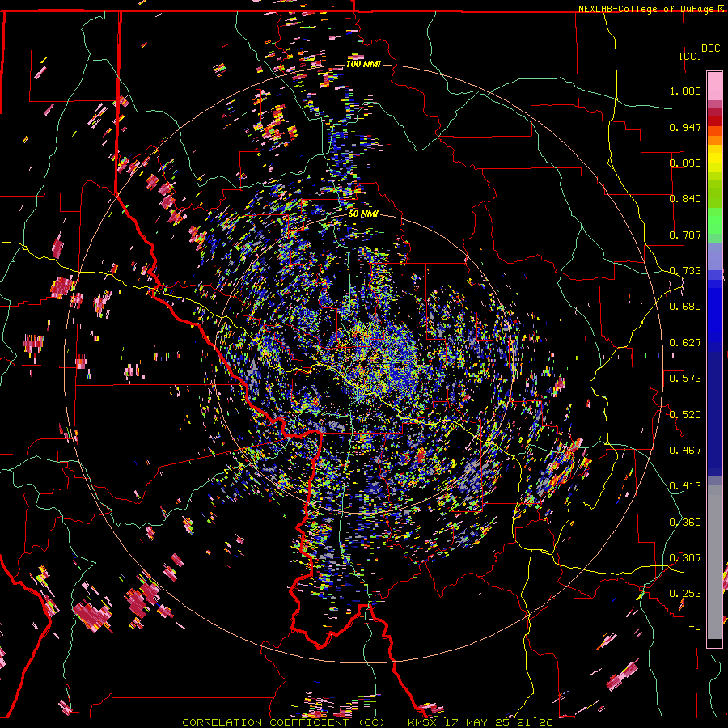Click the 100 NMI range ring label
The image size is (728, 728).
pos(363,64)
